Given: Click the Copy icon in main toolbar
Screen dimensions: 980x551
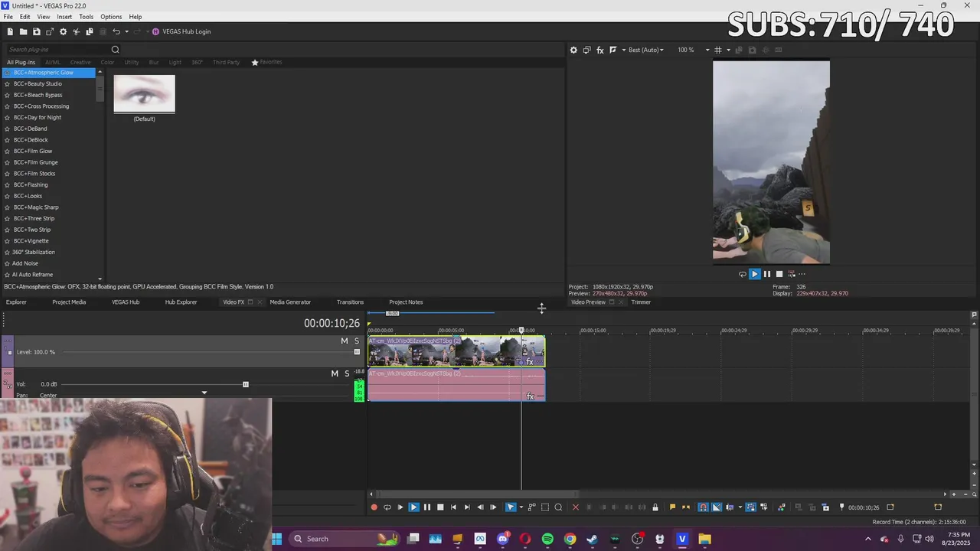Looking at the screenshot, I should coord(89,31).
